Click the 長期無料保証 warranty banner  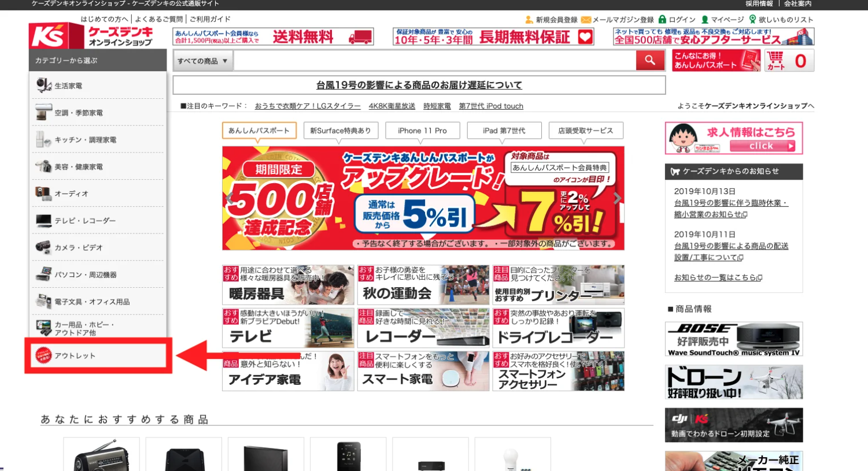pos(493,36)
